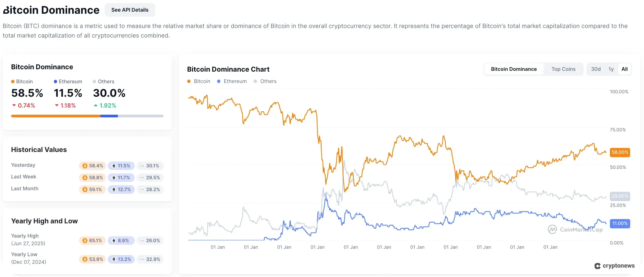644x277 pixels.
Task: Select the All time range option
Action: coord(625,69)
